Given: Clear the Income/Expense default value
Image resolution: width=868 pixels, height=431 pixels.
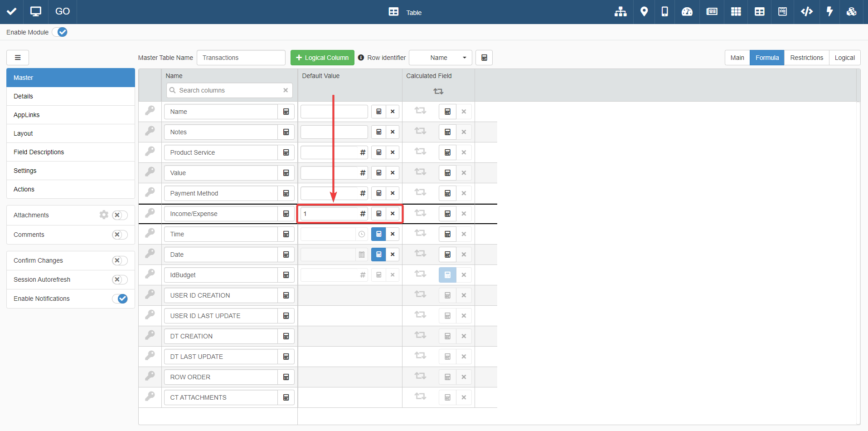Looking at the screenshot, I should (x=393, y=214).
